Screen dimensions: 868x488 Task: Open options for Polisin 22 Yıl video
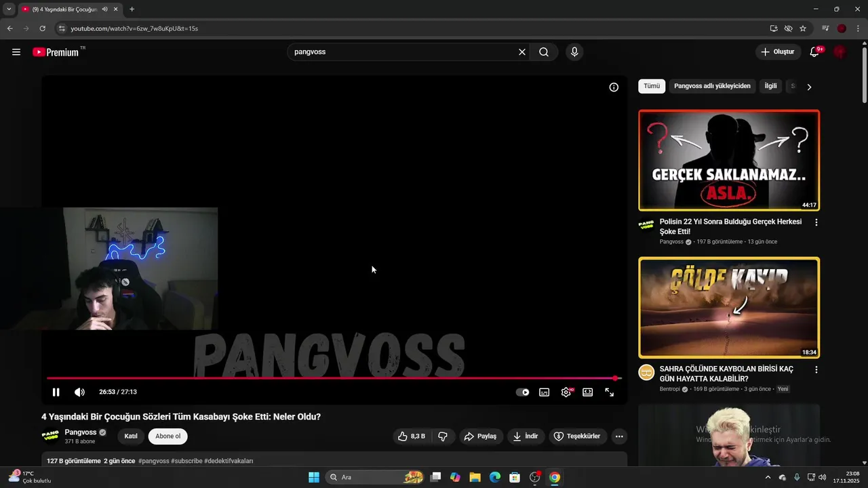click(816, 222)
